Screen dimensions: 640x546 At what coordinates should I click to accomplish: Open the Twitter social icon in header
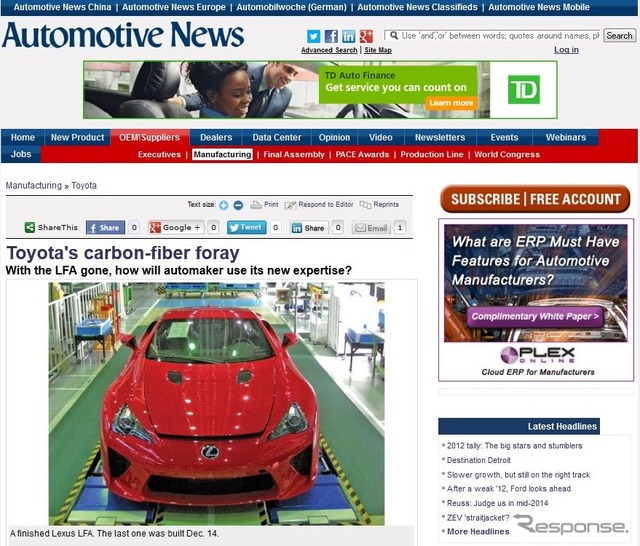pos(313,36)
